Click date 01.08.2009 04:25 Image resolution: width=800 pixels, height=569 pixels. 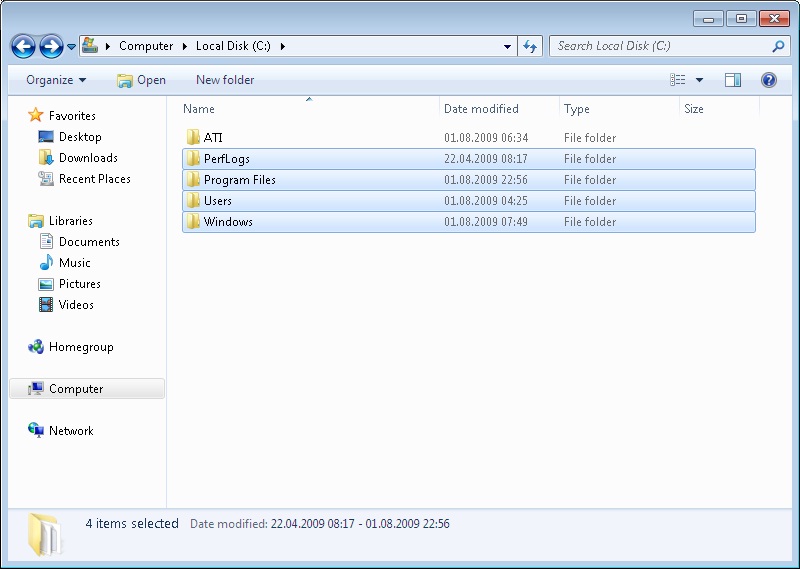[x=486, y=201]
